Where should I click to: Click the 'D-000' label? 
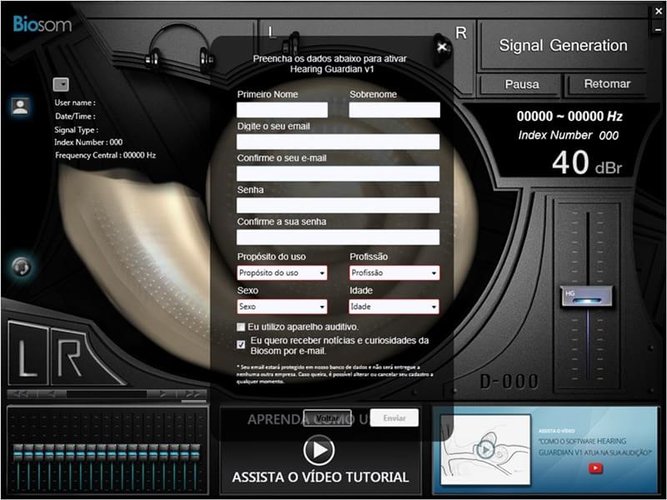509,381
